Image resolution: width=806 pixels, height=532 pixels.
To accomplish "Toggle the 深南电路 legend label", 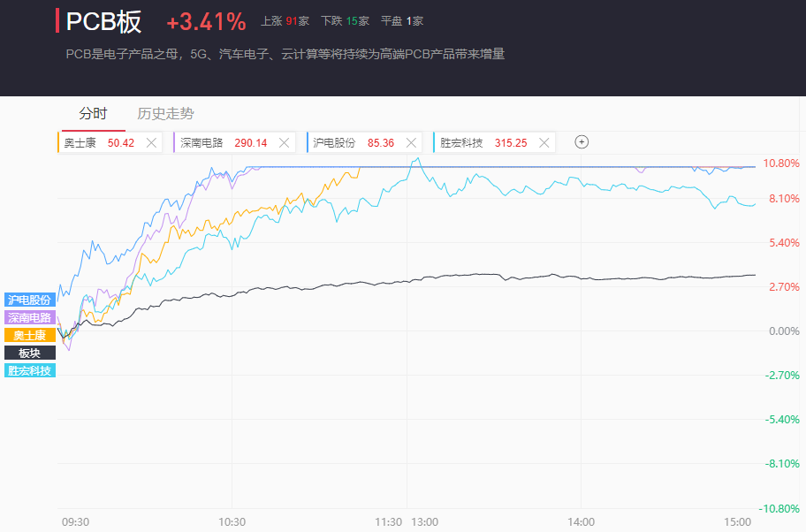I will (x=30, y=317).
